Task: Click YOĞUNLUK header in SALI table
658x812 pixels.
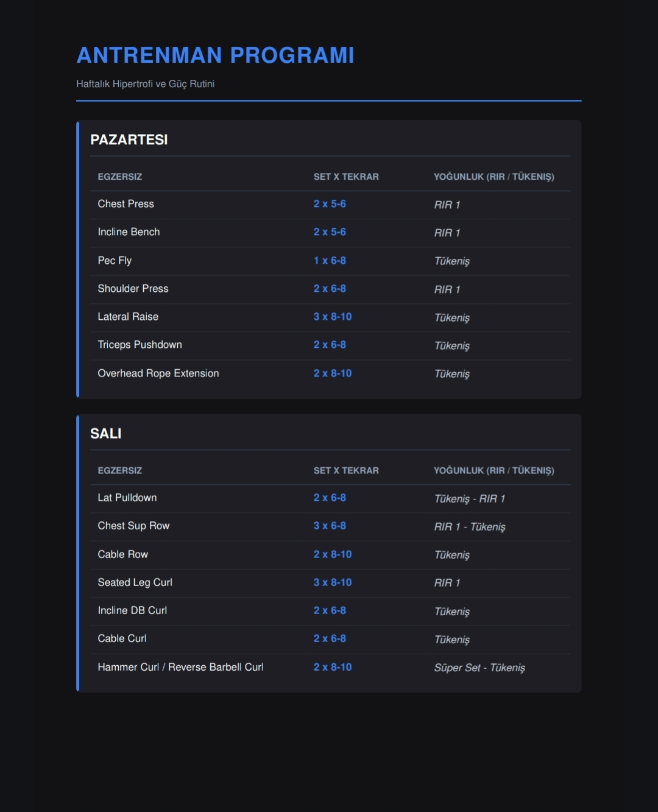Action: [494, 471]
